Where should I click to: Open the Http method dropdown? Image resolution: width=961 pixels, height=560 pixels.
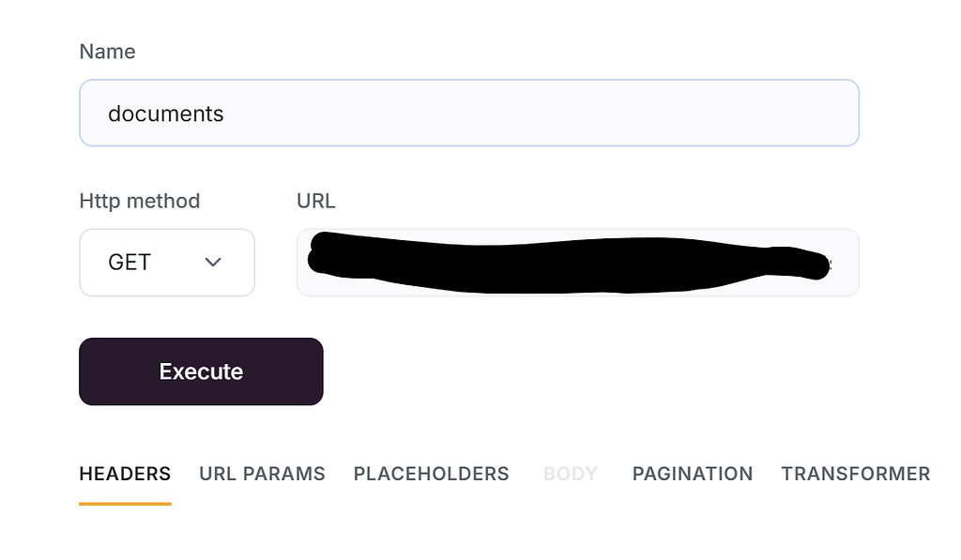(x=167, y=263)
